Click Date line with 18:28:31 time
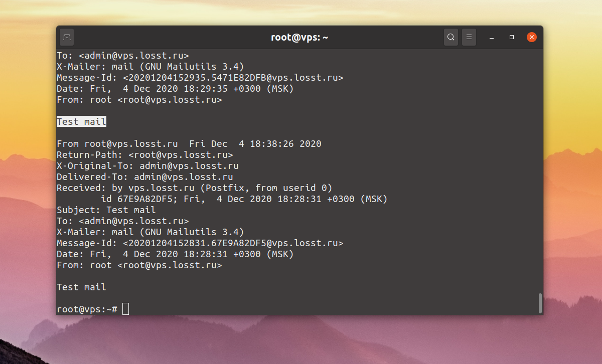Viewport: 602px width, 364px height. 175,254
